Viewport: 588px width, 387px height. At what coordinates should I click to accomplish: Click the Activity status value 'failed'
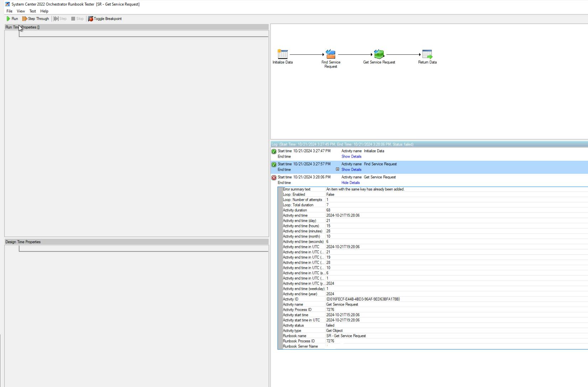(x=330, y=325)
